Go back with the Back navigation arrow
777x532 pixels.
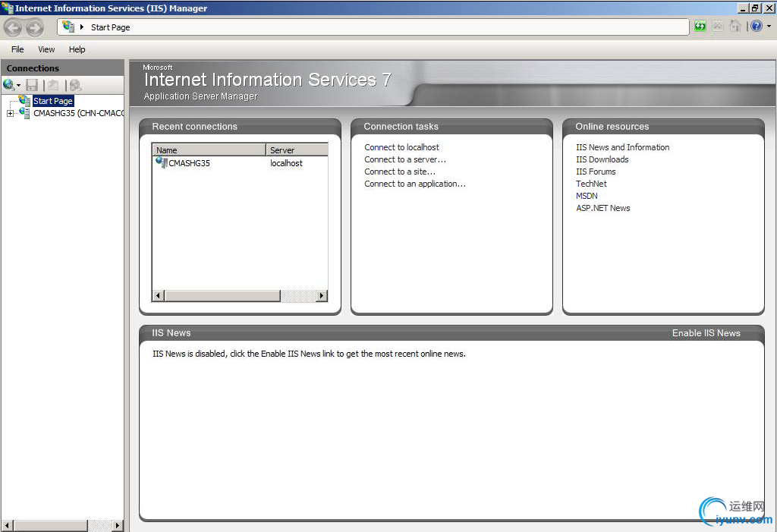coord(13,27)
